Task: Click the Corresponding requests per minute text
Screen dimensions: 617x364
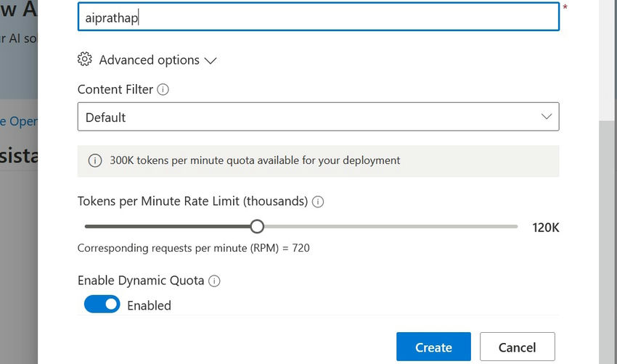Action: [x=194, y=248]
